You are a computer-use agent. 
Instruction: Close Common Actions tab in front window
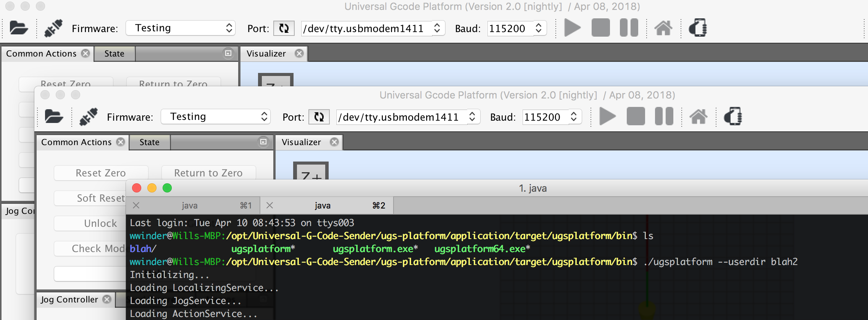[x=121, y=142]
